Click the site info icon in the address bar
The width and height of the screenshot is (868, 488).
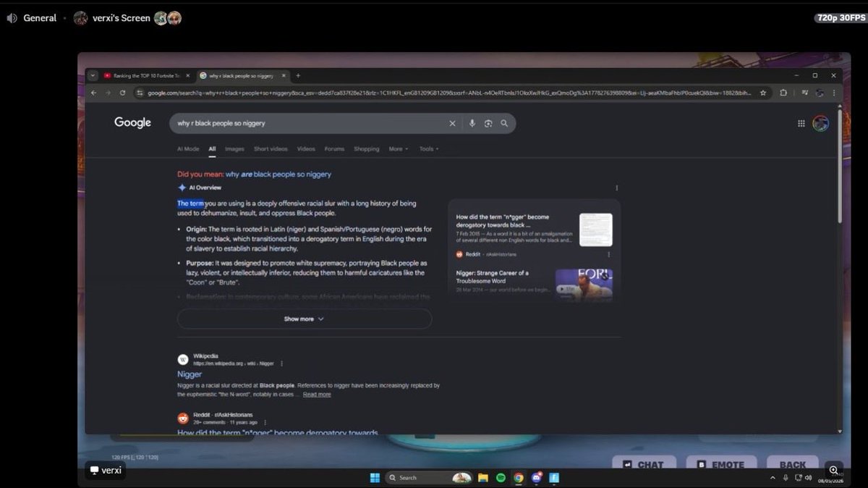139,93
